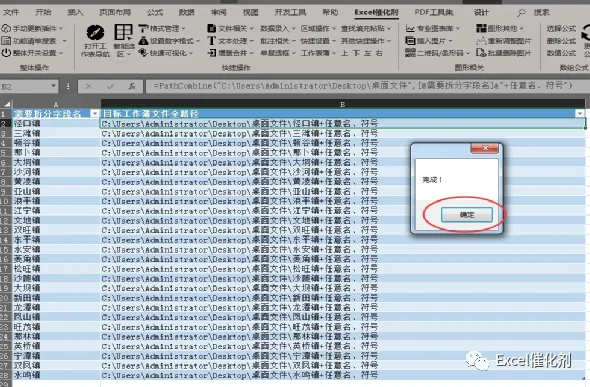Click the 上 direction button
590x387 pixels.
click(345, 53)
